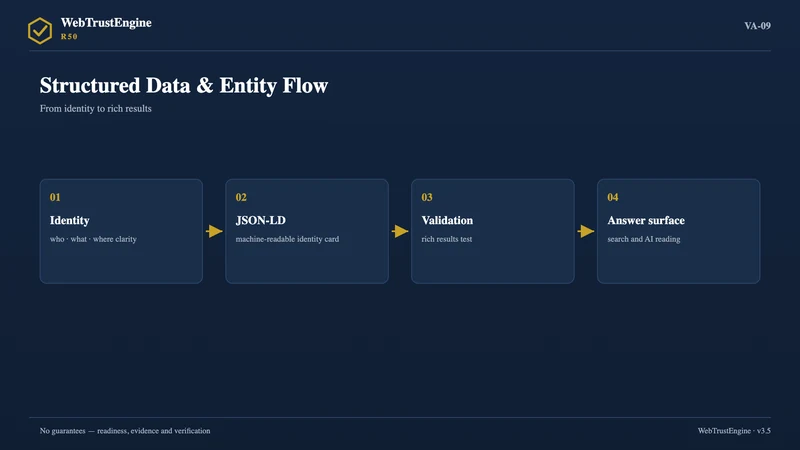800x450 pixels.
Task: Click the arrow between Validation and Answer surface
Action: [586, 231]
